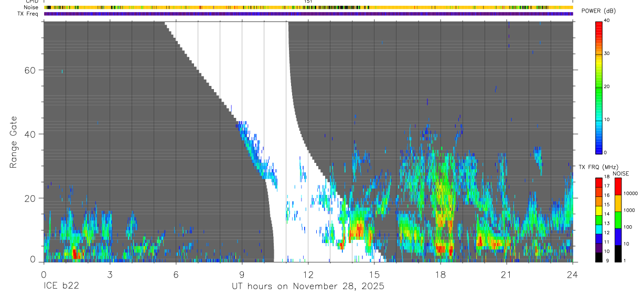Click the '100' NOISE legend label
The image size is (644, 297).
tap(627, 227)
